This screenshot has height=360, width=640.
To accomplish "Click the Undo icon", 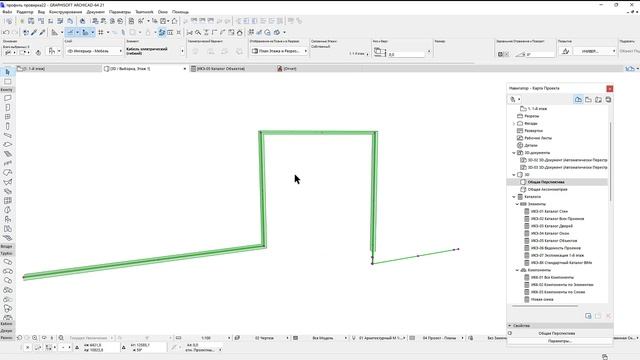I will coord(6,32).
